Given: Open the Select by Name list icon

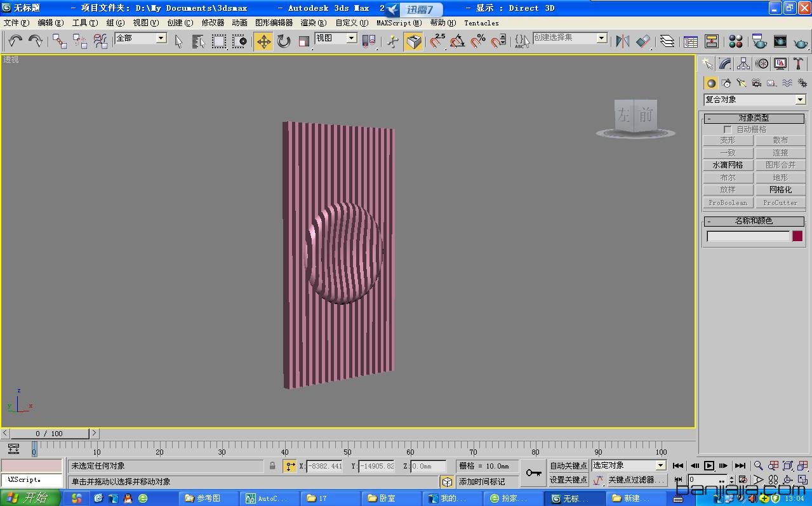Looking at the screenshot, I should coord(199,41).
